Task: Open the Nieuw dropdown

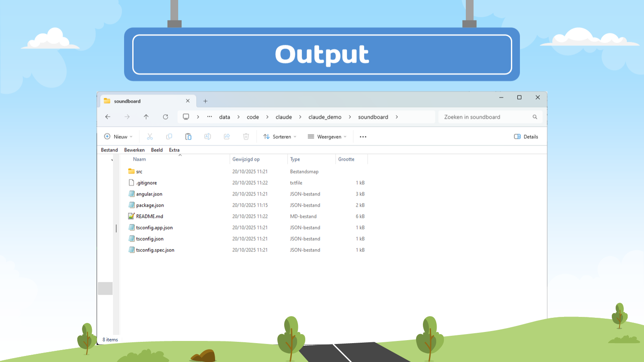Action: pyautogui.click(x=118, y=137)
